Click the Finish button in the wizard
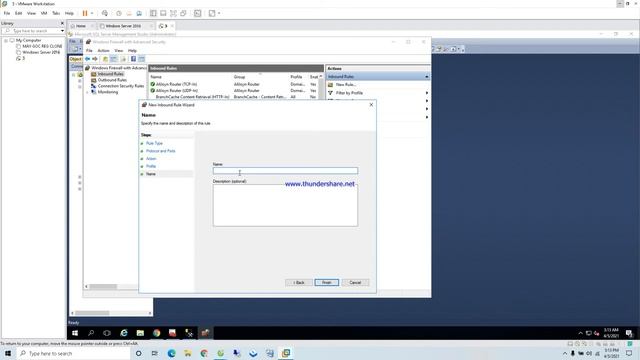640x360 pixels. [327, 282]
